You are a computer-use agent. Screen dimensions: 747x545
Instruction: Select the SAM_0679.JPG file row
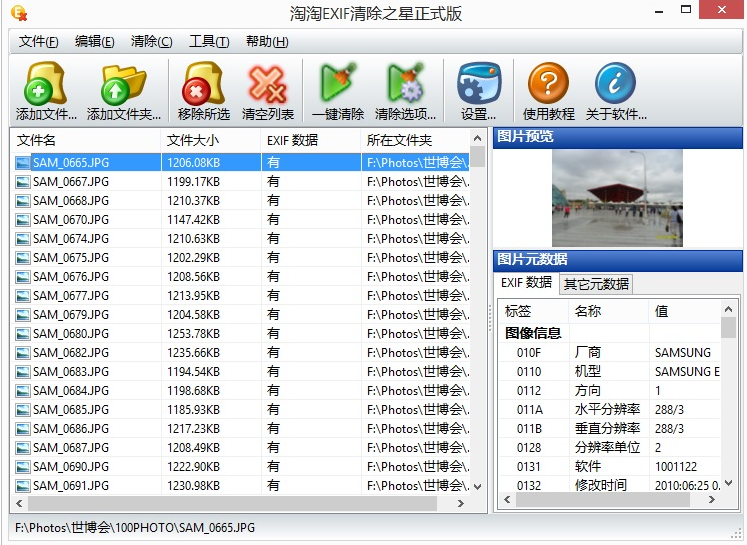pyautogui.click(x=240, y=315)
